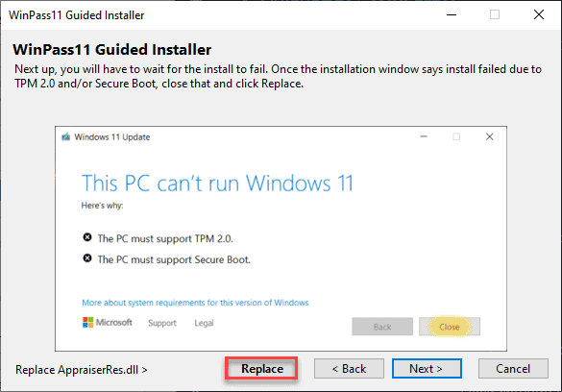This screenshot has width=562, height=392.
Task: Click the Replace button
Action: coord(261,368)
